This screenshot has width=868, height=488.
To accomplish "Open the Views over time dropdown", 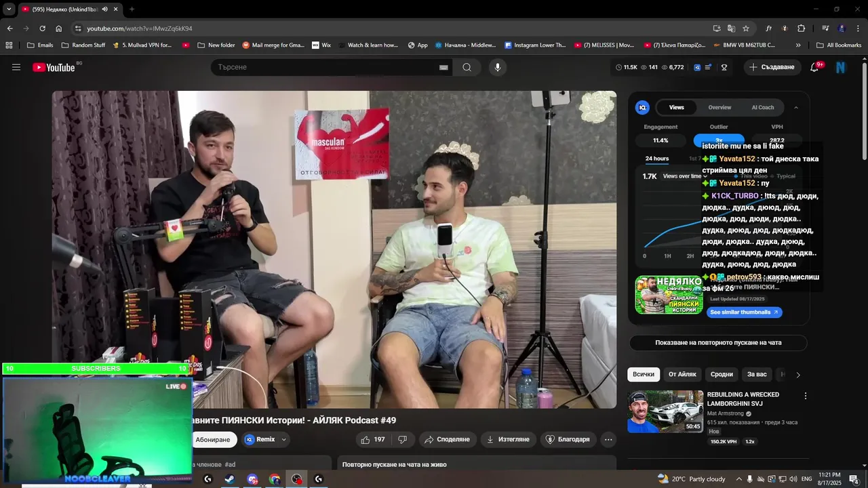I will tap(686, 176).
